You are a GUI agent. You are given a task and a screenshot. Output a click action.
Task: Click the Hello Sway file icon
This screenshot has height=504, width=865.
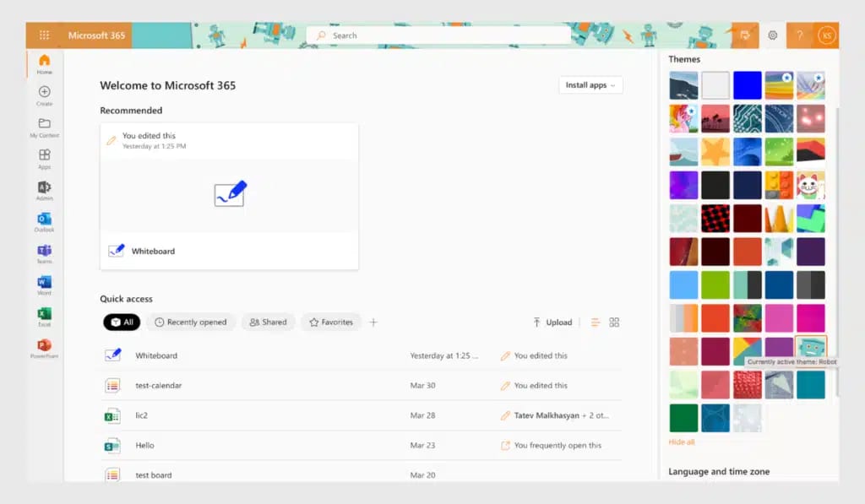112,445
